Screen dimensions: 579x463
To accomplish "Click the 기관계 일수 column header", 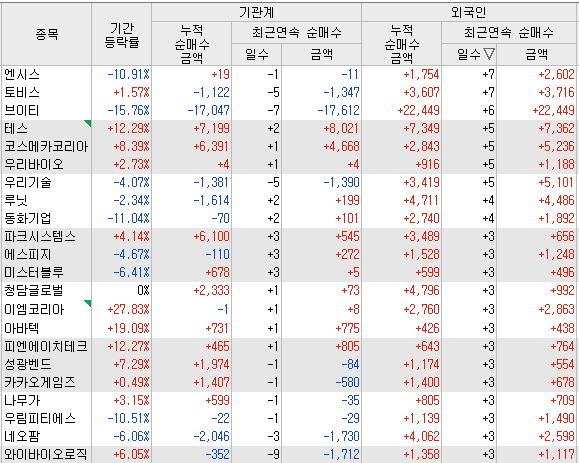I will [257, 55].
